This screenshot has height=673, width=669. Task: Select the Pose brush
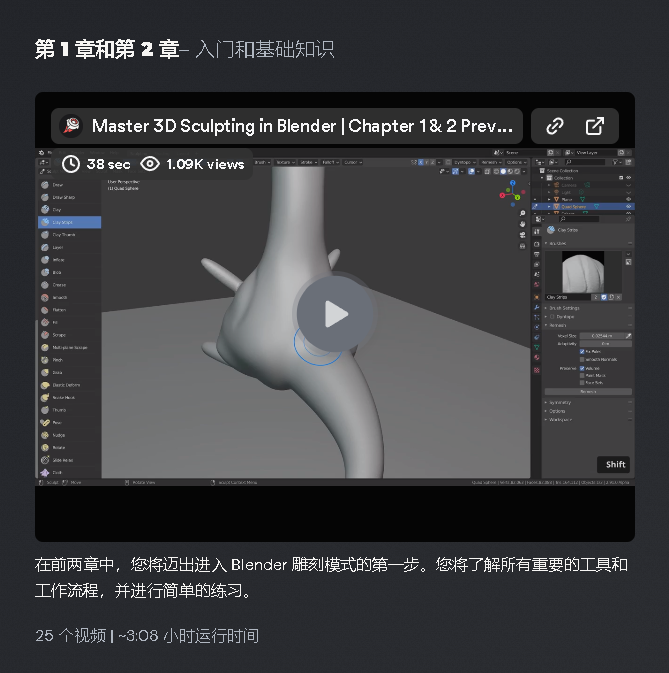pos(70,422)
